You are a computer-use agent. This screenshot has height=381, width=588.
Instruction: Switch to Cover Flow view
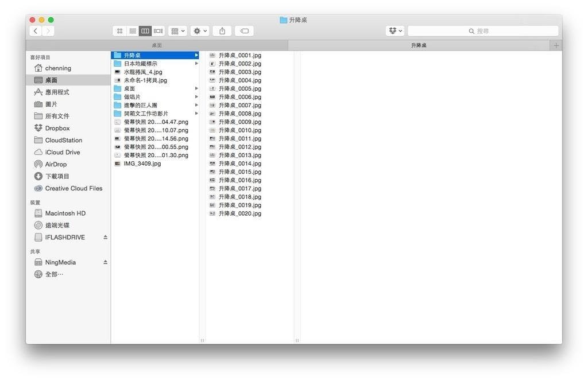pos(158,31)
